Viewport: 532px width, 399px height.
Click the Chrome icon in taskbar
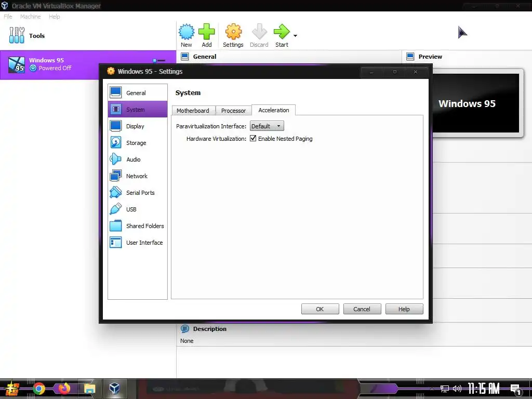tap(39, 389)
